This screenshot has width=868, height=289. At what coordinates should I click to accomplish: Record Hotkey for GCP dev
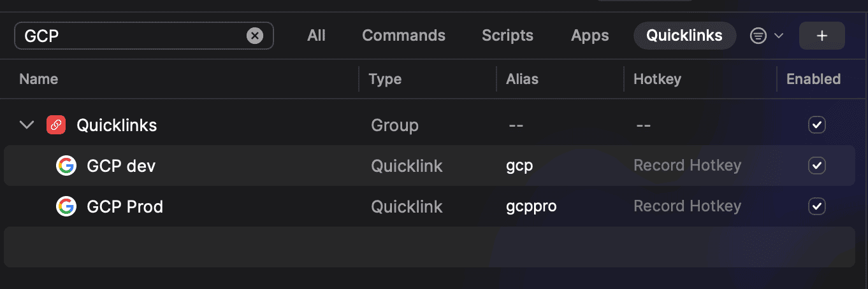[687, 166]
